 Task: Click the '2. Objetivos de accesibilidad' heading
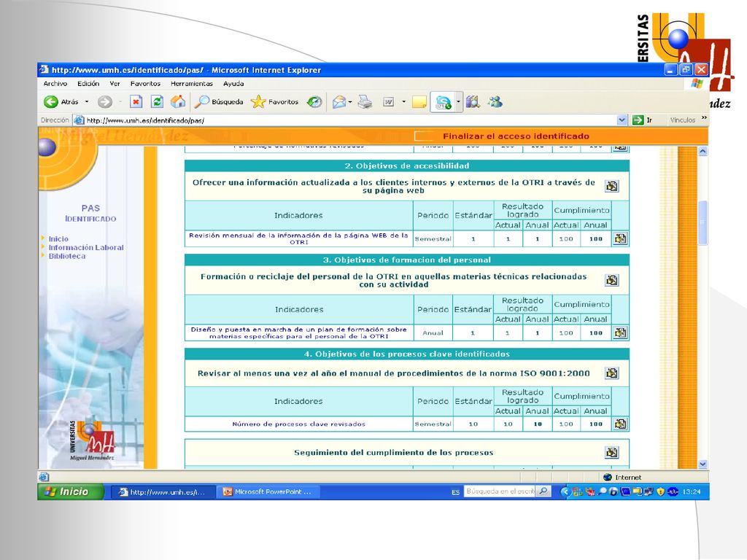click(x=407, y=166)
